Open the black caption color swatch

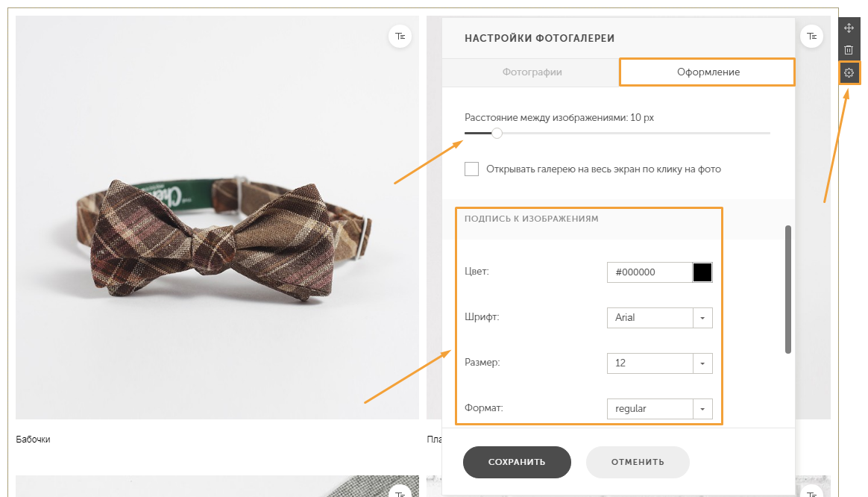pos(702,272)
